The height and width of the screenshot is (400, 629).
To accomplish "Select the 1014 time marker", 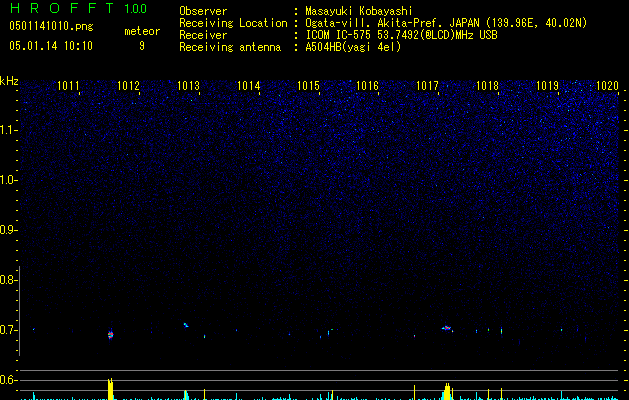I will 248,86.
